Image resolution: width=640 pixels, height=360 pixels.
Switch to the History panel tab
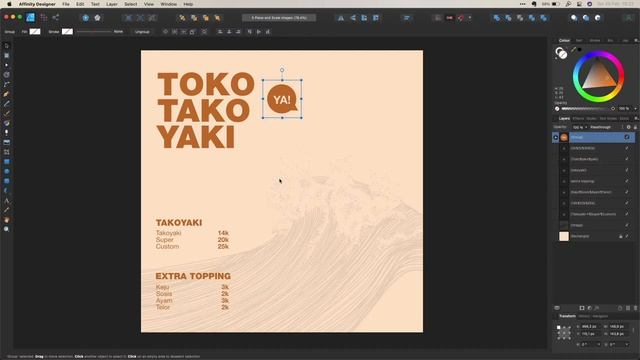pyautogui.click(x=584, y=316)
